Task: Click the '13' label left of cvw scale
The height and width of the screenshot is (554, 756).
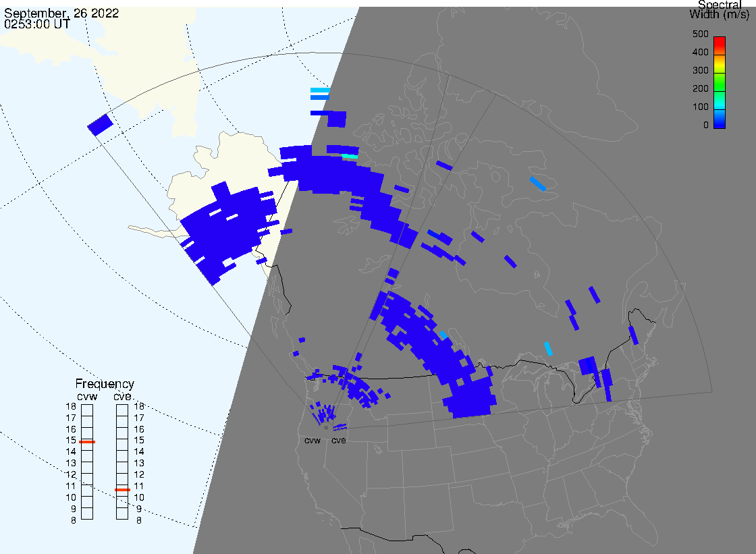Action: click(x=71, y=464)
